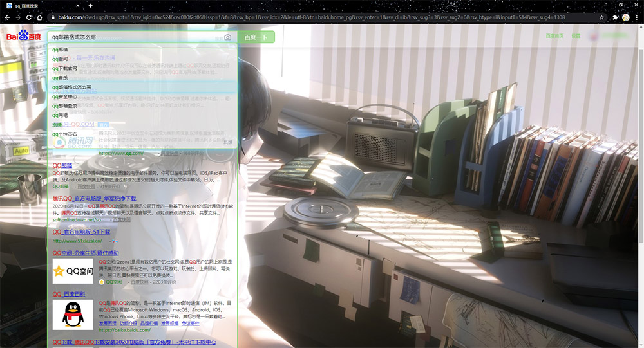Open 争议事件 sublink in Baike result

tap(191, 324)
